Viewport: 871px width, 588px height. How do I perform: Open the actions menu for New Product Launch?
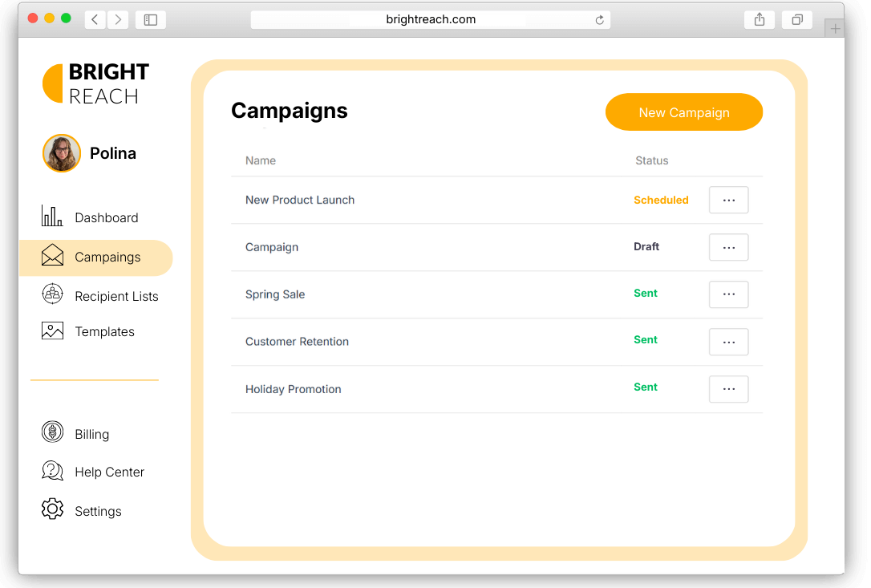tap(728, 200)
